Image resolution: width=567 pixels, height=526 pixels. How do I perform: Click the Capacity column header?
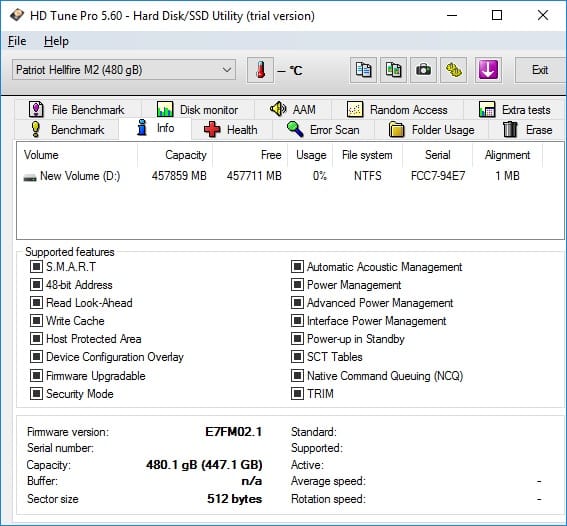[175, 155]
